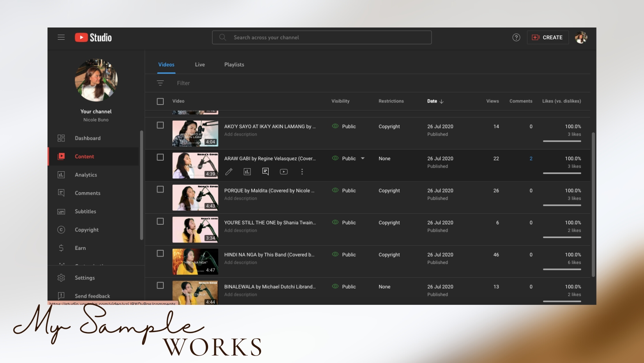Click in the Search across your channel field
The width and height of the screenshot is (644, 363).
(322, 37)
